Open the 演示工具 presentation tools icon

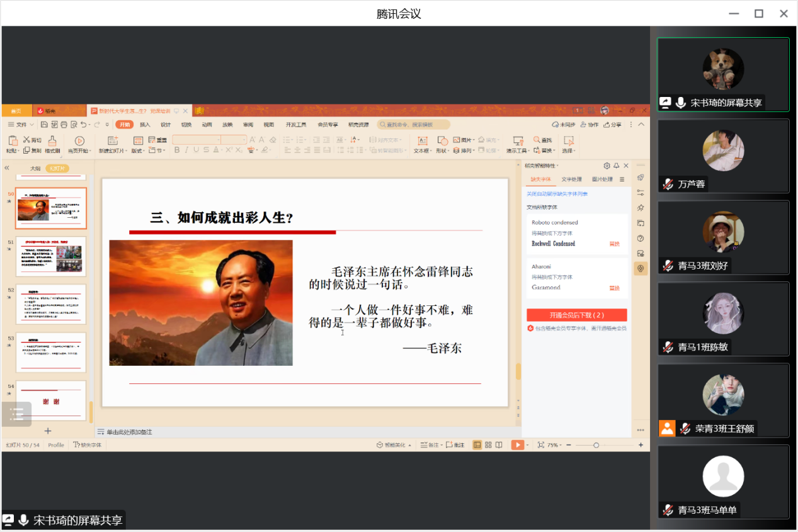[518, 140]
